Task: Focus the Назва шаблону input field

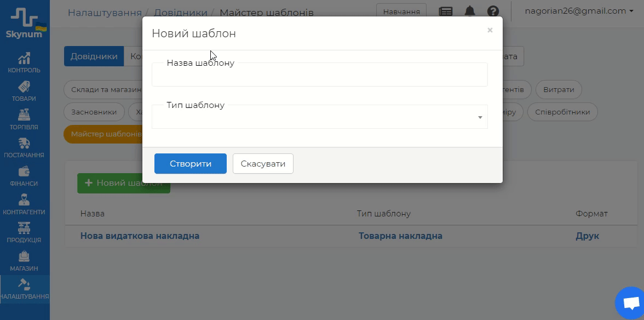Action: point(320,75)
